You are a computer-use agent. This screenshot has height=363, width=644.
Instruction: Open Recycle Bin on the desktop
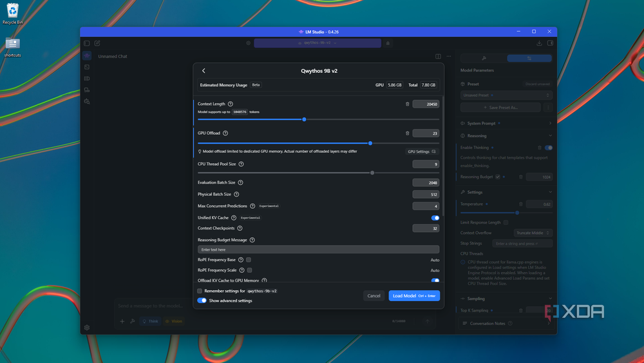[12, 14]
